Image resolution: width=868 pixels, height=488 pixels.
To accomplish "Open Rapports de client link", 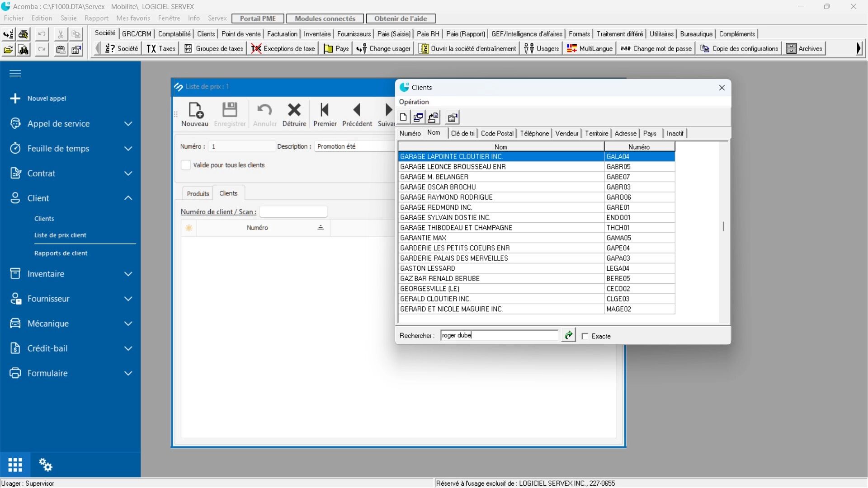I will pyautogui.click(x=61, y=253).
